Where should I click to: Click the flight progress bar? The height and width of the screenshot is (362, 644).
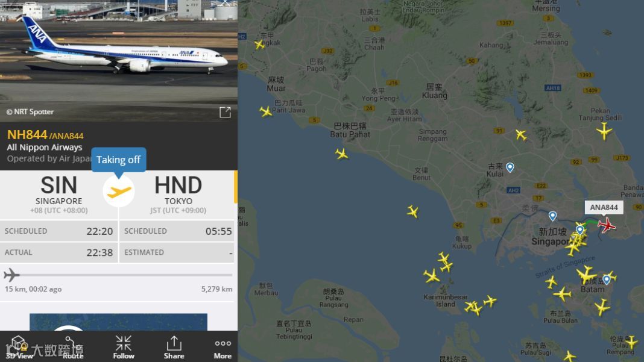118,275
